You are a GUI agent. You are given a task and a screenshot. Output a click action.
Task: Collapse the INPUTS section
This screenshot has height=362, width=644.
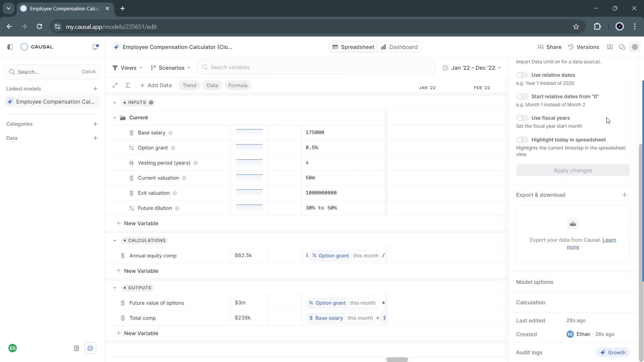[115, 103]
